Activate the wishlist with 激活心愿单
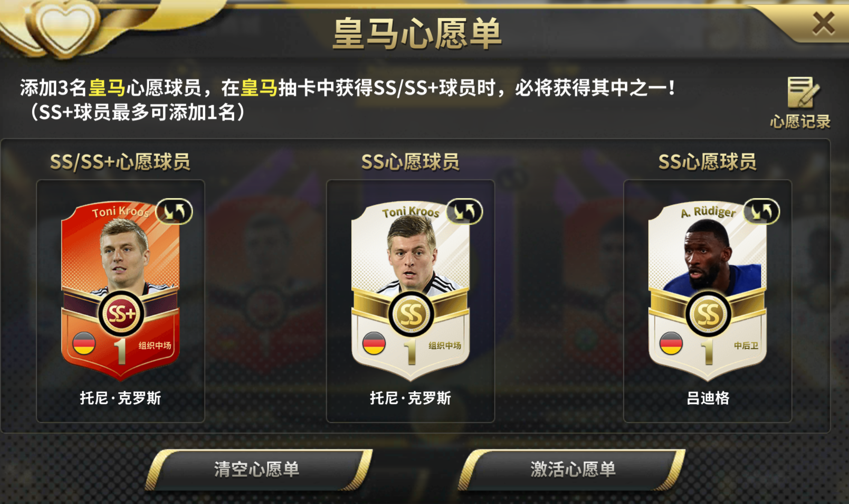The height and width of the screenshot is (504, 849). click(x=572, y=469)
